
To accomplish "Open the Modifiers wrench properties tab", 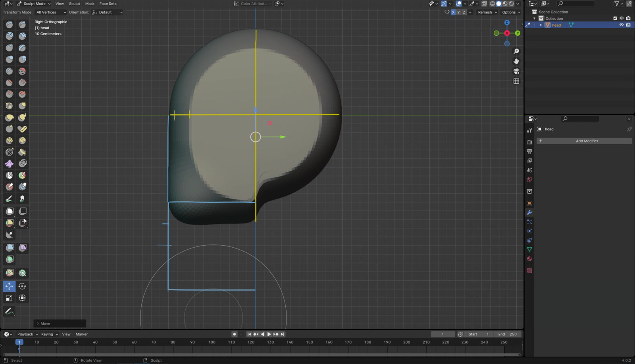I will tap(529, 212).
